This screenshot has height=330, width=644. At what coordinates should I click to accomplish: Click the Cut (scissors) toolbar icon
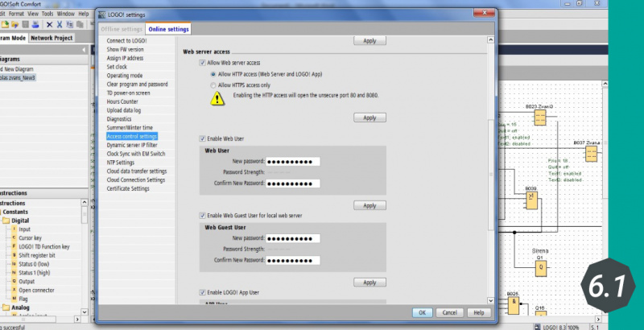(x=60, y=25)
